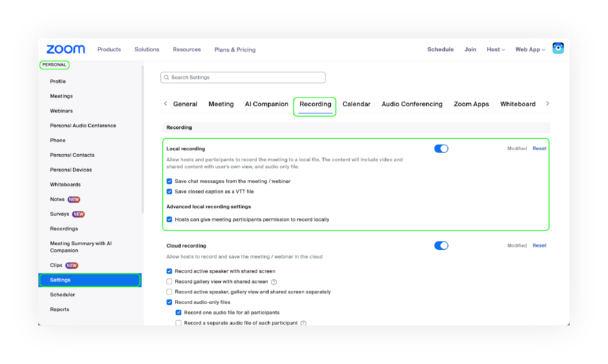Click the search magnifier in Search Settings
The image size is (608, 364).
coord(167,77)
